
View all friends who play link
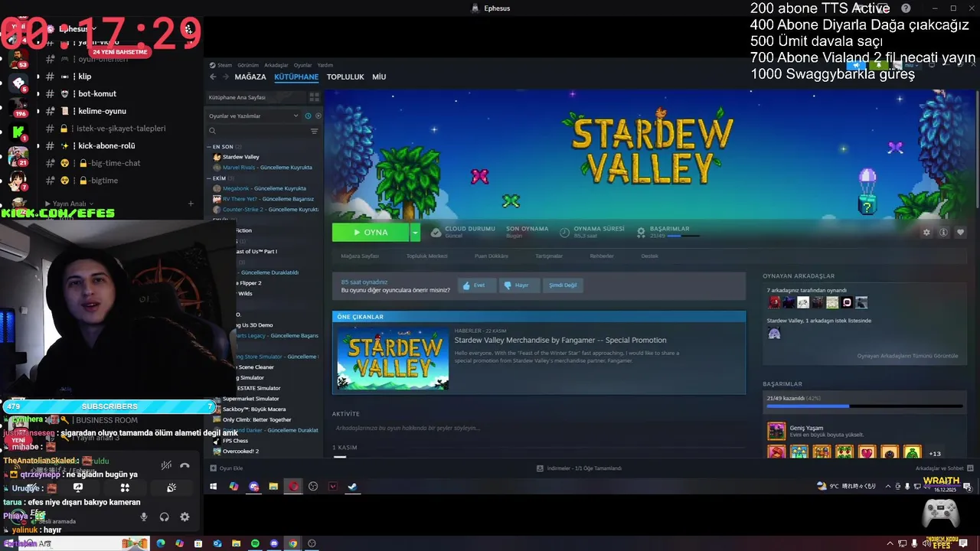click(907, 356)
